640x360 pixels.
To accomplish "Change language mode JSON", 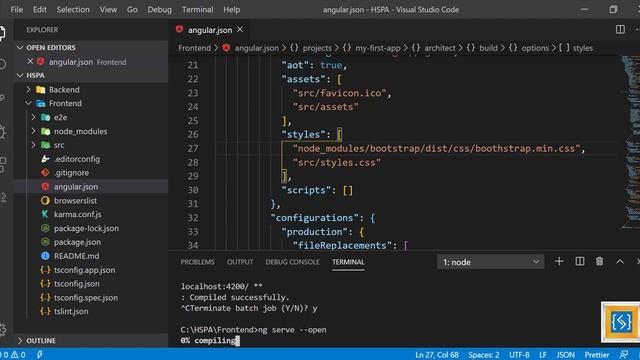I will tap(565, 355).
